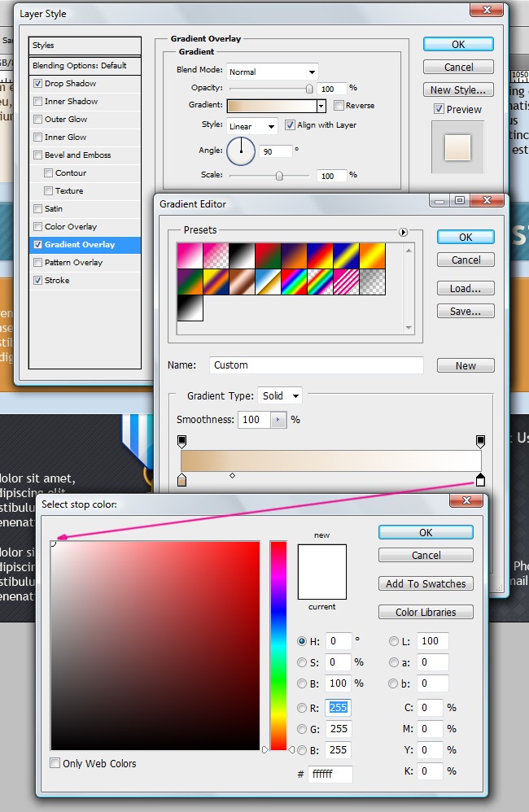Open the Blend Mode dropdown

(x=272, y=72)
